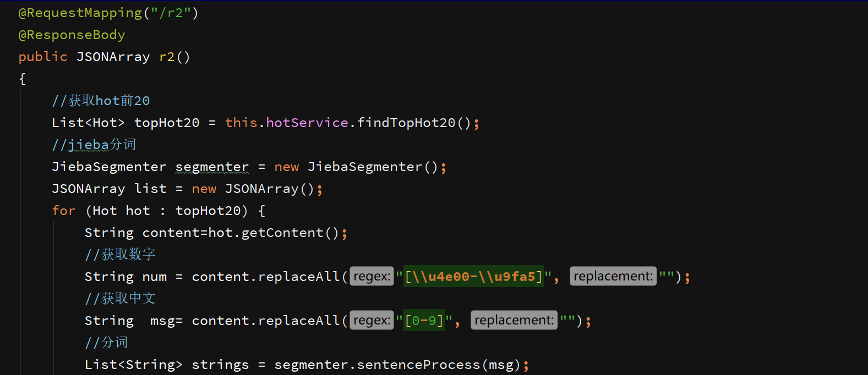Click the r2 method name
The image size is (868, 375).
point(167,57)
